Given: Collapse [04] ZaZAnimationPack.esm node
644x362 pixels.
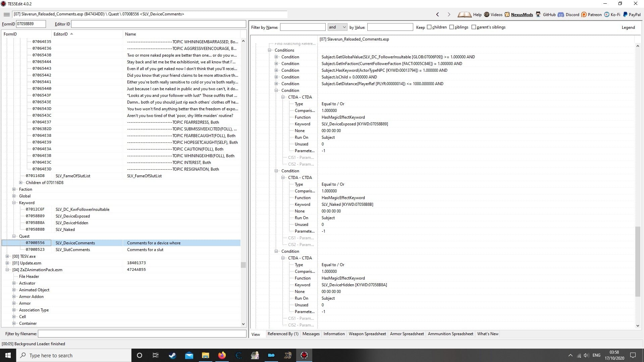Looking at the screenshot, I should point(7,270).
